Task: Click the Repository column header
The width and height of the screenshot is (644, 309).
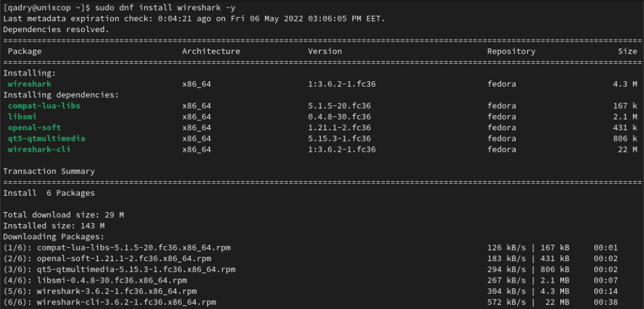Action: 511,52
